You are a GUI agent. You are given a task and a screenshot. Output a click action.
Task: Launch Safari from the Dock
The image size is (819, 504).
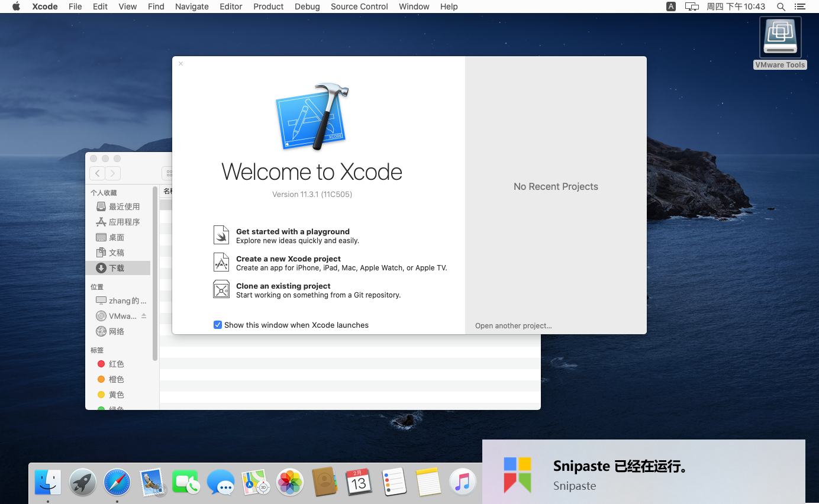pos(117,482)
